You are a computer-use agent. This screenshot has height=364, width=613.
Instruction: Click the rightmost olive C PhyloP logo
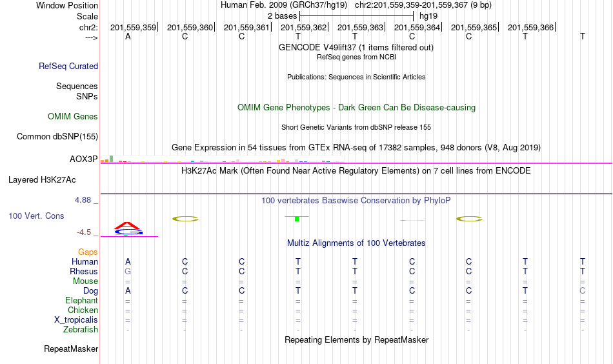tap(469, 219)
